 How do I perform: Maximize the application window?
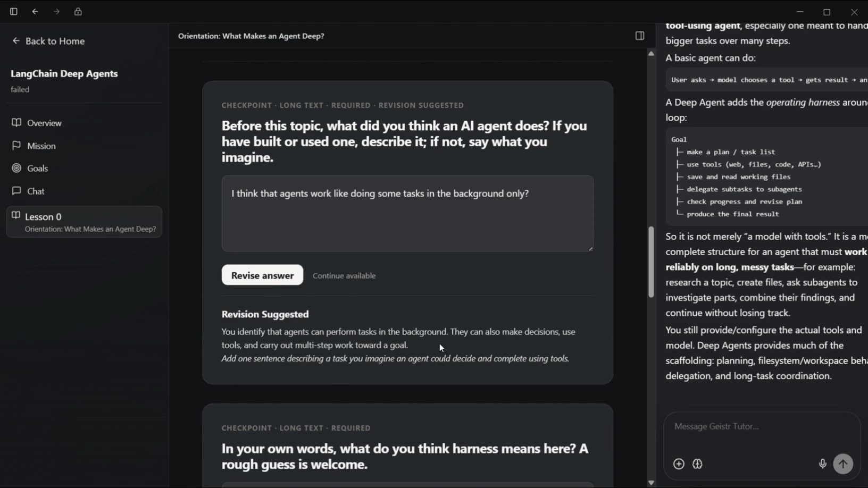[x=827, y=12]
